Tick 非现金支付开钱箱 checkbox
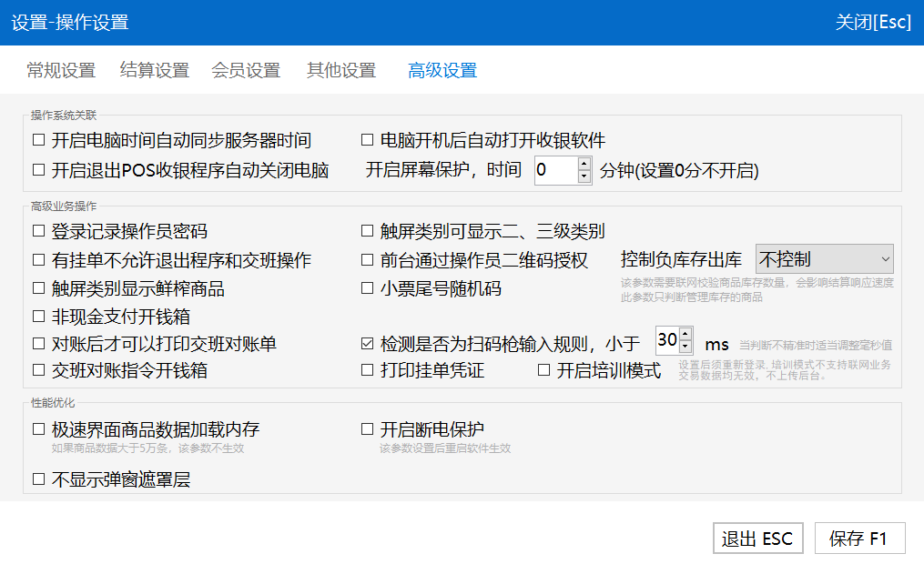The height and width of the screenshot is (564, 924). [39, 317]
